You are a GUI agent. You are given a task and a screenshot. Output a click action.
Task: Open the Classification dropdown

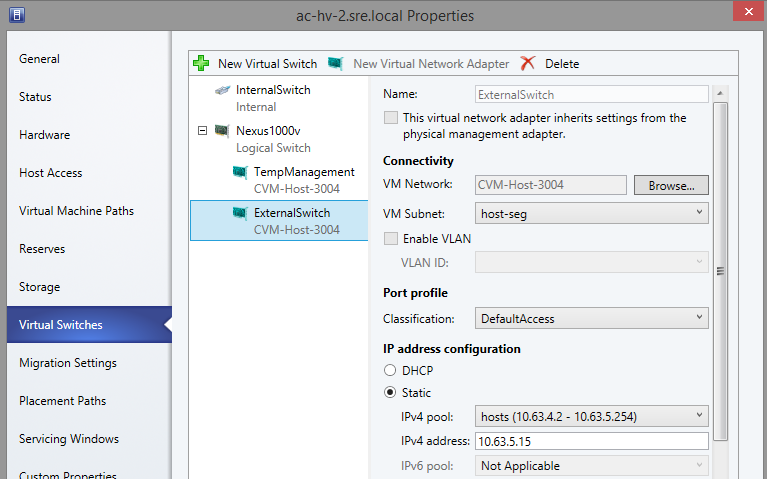click(592, 319)
